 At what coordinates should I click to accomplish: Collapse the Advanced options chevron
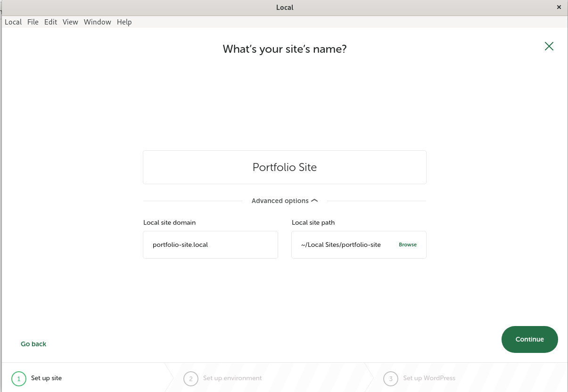click(x=314, y=201)
